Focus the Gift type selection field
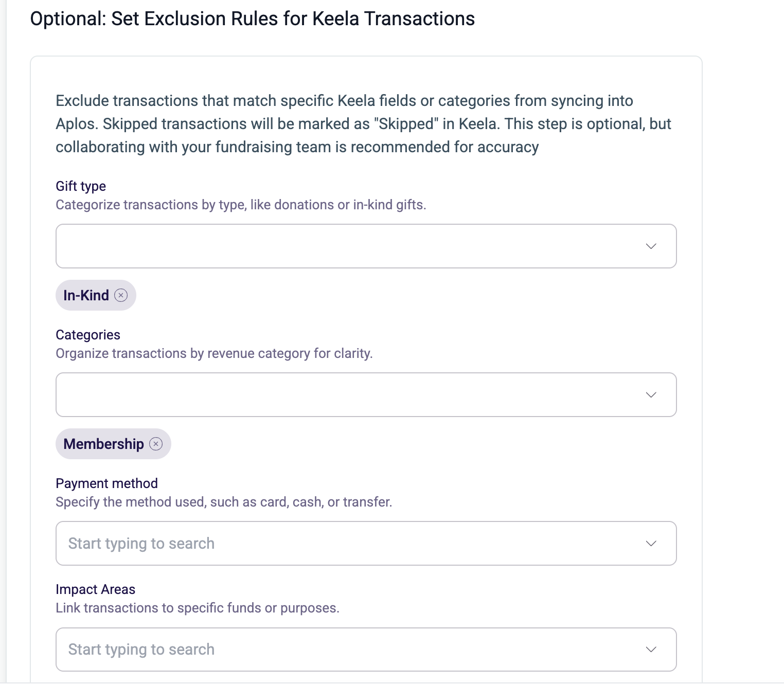The width and height of the screenshot is (784, 685). point(366,246)
